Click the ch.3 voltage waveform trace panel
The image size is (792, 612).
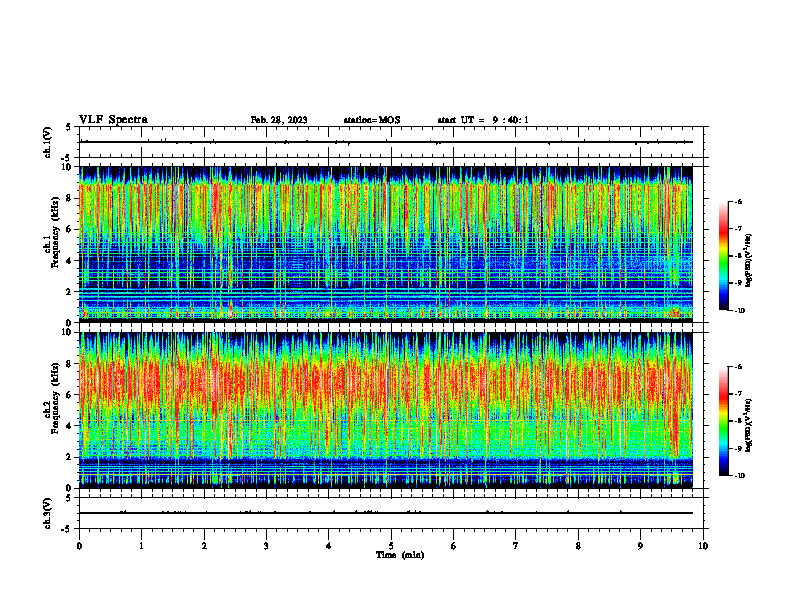(391, 513)
